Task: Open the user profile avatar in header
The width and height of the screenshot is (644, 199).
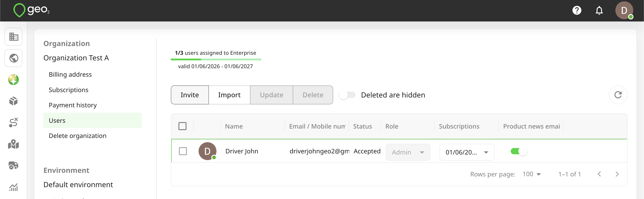Action: [x=624, y=11]
